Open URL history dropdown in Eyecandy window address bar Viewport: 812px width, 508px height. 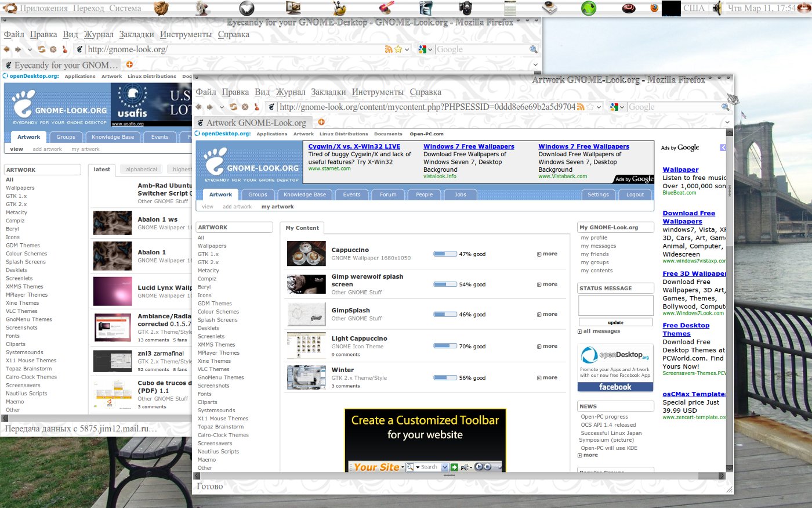[x=407, y=50]
